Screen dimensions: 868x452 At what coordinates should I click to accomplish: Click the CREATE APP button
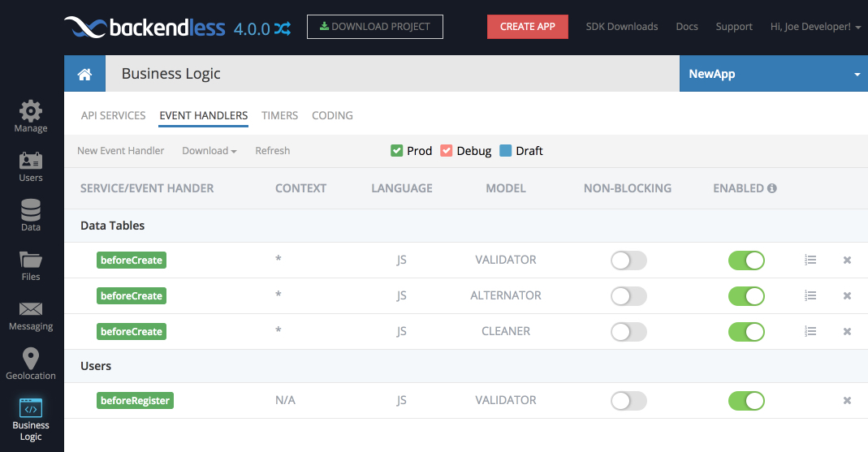528,27
